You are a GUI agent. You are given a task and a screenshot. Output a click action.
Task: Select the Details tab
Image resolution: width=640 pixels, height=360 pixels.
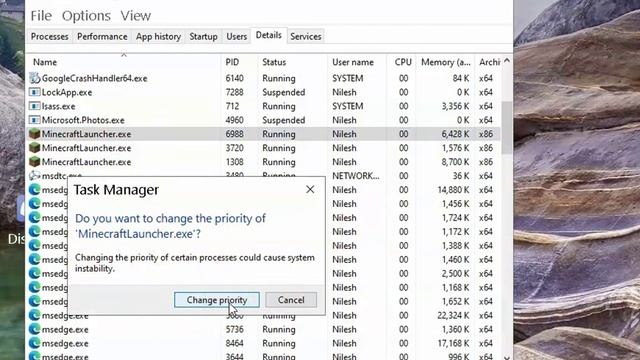[x=269, y=35]
